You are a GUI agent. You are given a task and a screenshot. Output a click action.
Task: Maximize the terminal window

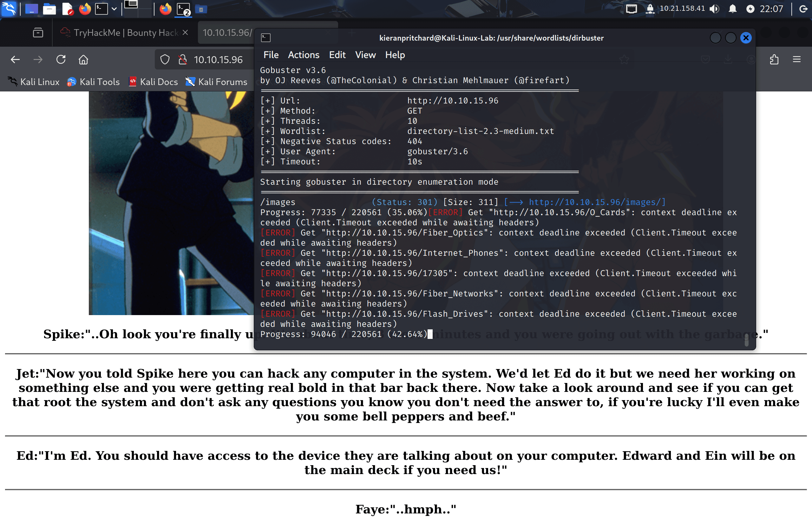point(731,38)
